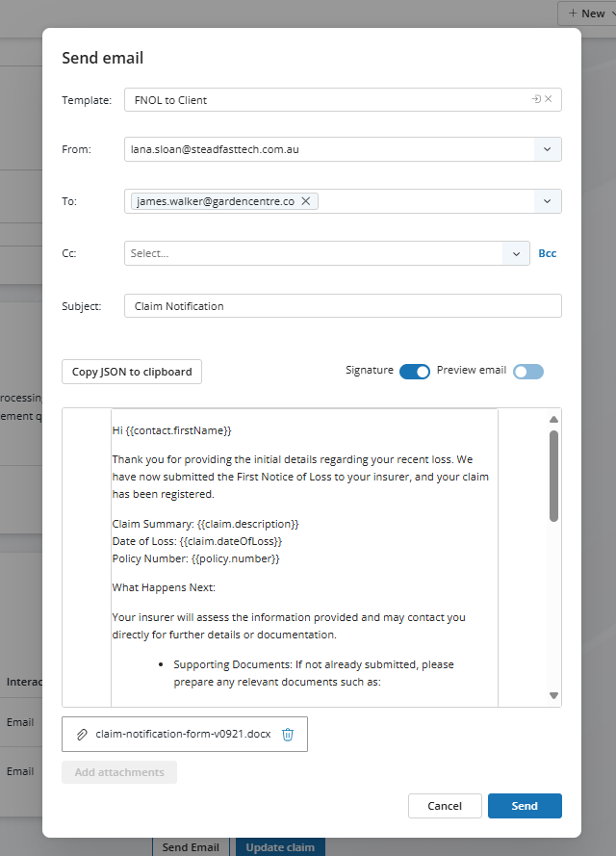616x856 pixels.
Task: Send the email
Action: 525,806
